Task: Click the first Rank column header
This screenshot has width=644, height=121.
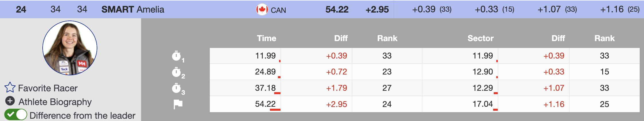Action: 387,38
